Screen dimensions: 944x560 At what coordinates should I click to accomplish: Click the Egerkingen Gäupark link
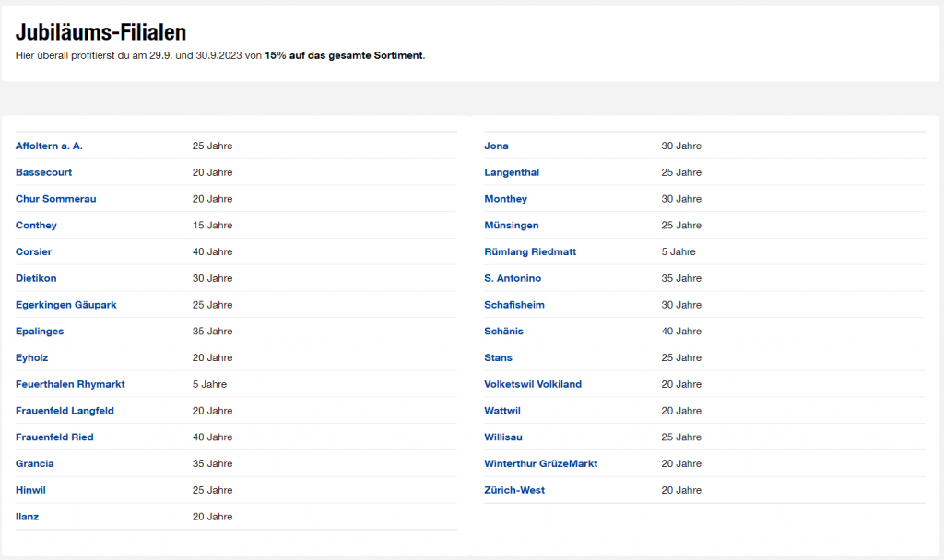tap(65, 305)
